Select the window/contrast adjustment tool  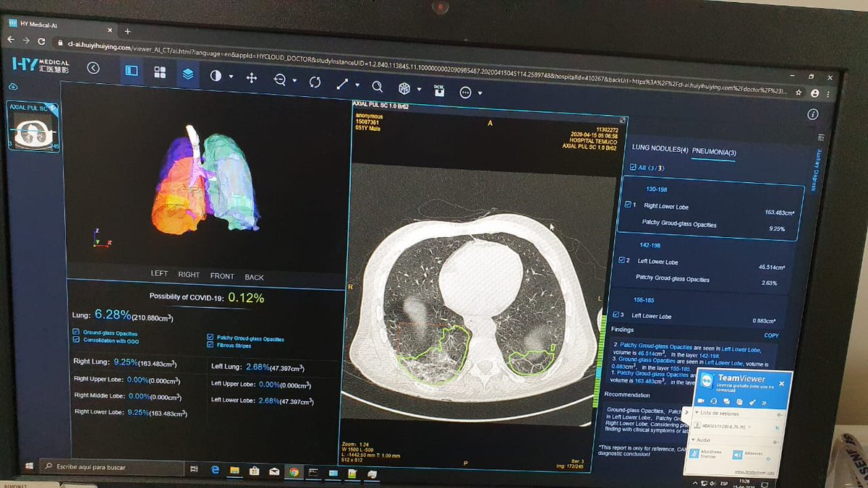pos(216,75)
